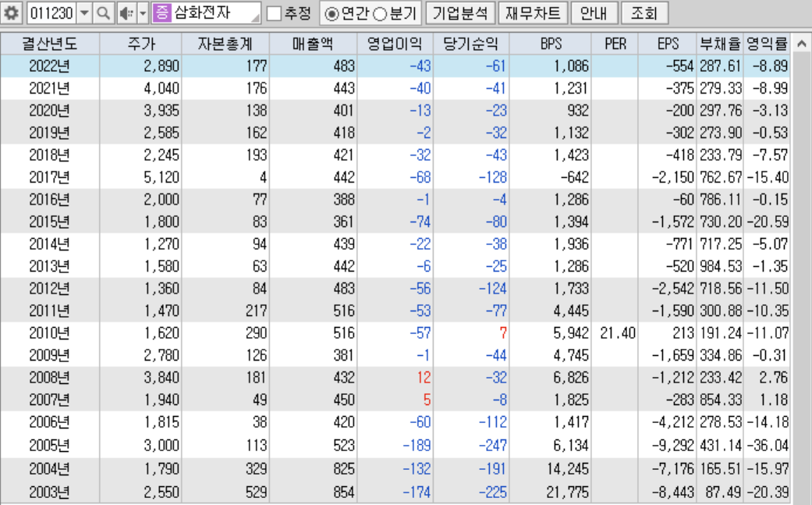The width and height of the screenshot is (812, 505).
Task: Click the 결산년도 column header
Action: (50, 44)
